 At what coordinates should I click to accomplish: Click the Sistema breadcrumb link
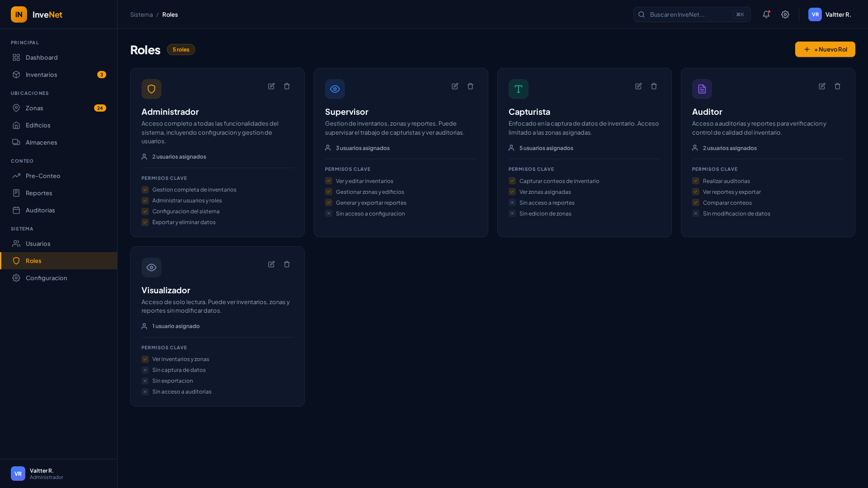142,14
